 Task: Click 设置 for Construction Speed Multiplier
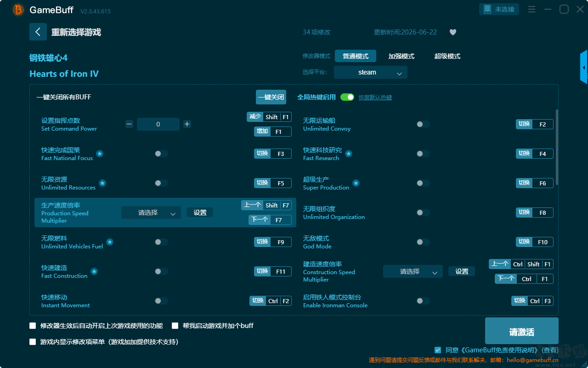click(462, 271)
